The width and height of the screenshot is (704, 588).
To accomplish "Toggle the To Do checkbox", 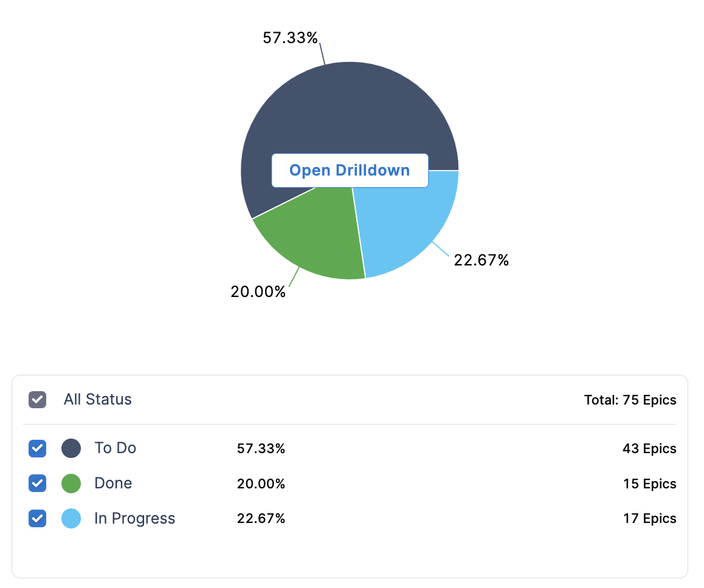I will tap(38, 449).
